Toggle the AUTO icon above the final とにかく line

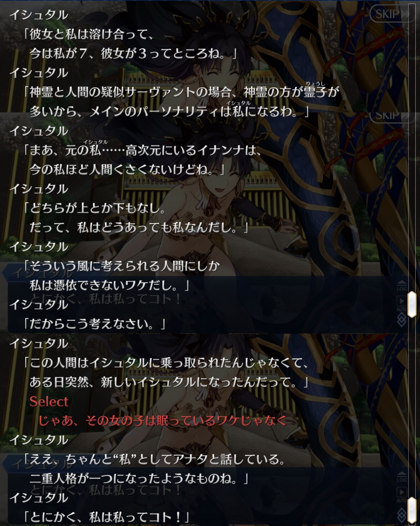[402, 494]
